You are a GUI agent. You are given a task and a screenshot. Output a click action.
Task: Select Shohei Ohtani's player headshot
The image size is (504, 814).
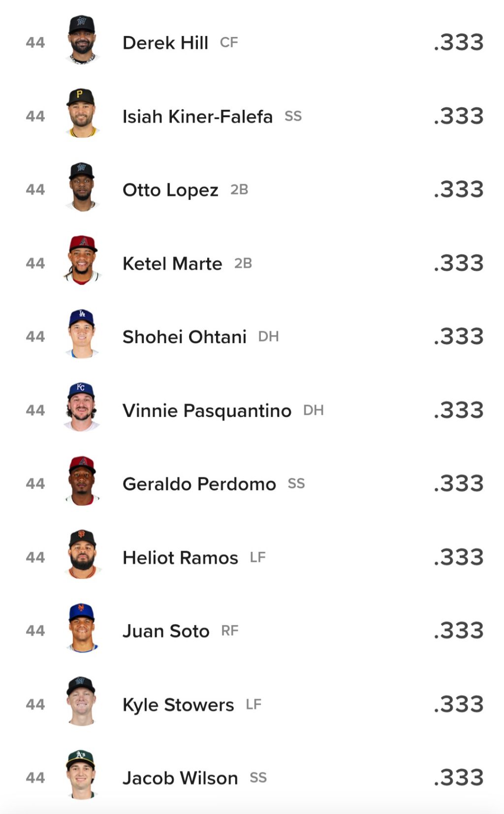pyautogui.click(x=82, y=334)
